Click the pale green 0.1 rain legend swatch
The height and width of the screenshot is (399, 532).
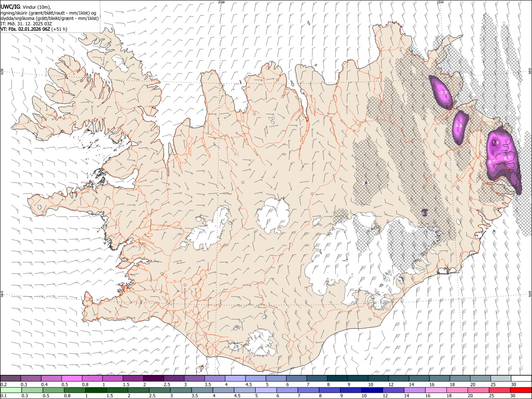pyautogui.click(x=11, y=390)
